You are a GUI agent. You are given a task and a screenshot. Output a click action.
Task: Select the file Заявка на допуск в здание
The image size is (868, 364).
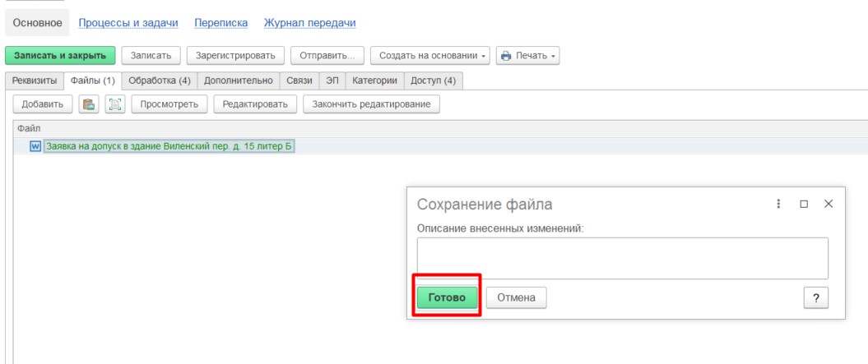(x=169, y=146)
